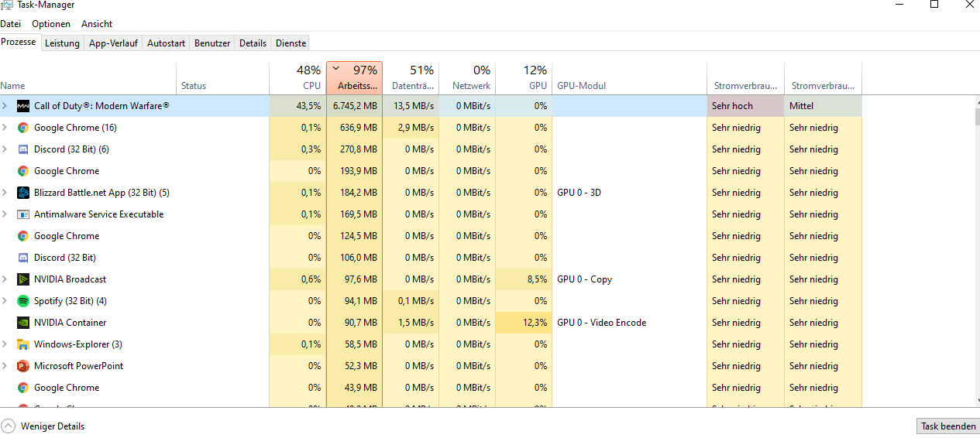Expand the Spotify (32 Bit) (4) group
This screenshot has height=438, width=980.
coord(5,301)
